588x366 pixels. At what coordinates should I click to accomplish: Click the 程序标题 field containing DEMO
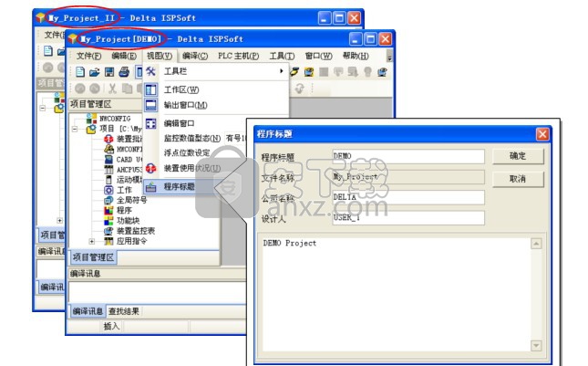point(408,156)
